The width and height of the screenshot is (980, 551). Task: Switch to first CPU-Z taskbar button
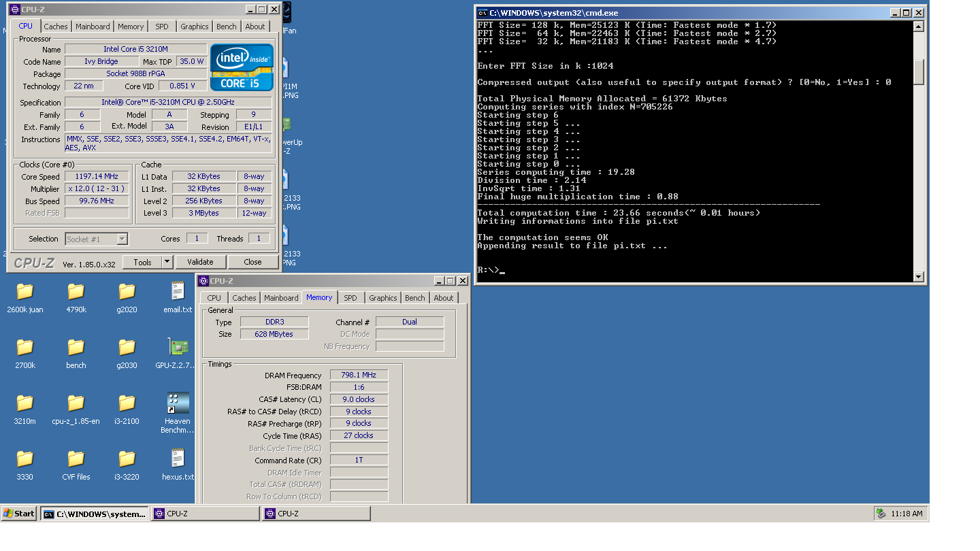pos(206,514)
